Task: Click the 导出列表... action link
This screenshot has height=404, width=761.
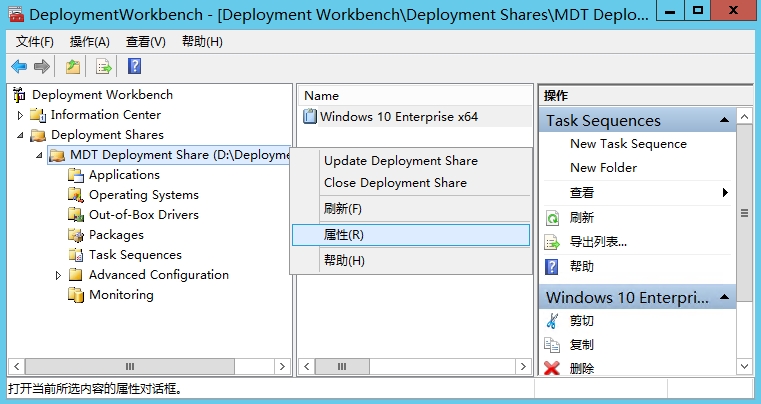Action: point(598,242)
